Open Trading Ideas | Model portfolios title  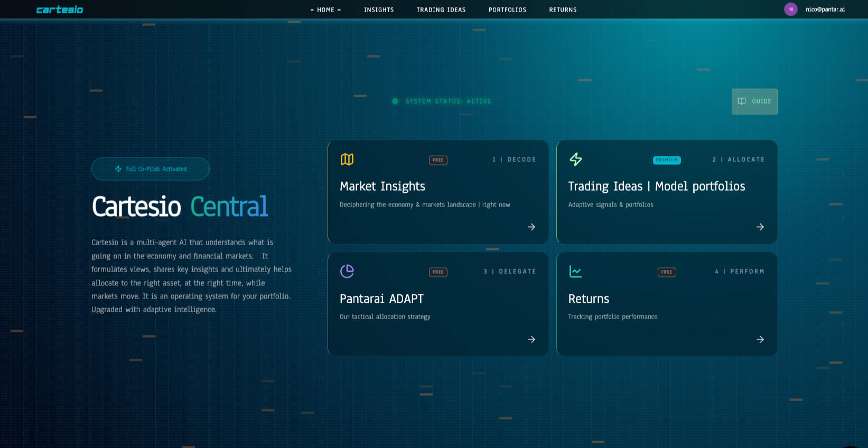tap(657, 186)
